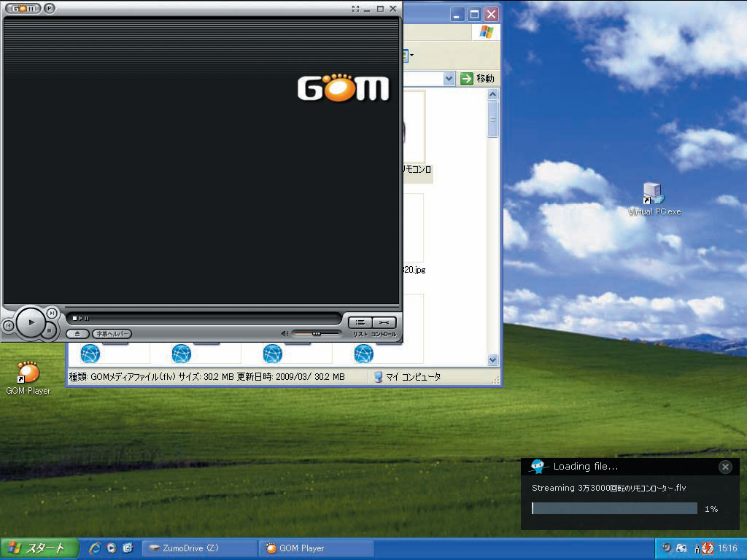Switch to ZumoDrive (Z:) taskbar button
Viewport: 747px width, 560px height.
click(x=200, y=548)
